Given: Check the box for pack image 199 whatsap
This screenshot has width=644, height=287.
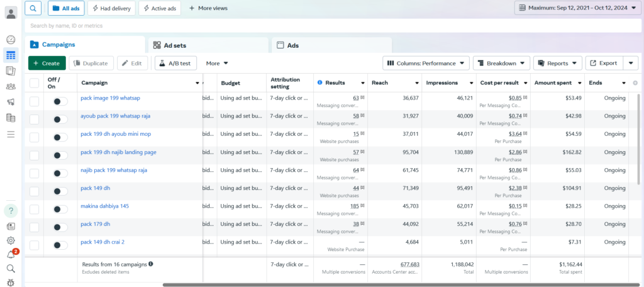Looking at the screenshot, I should tap(34, 101).
